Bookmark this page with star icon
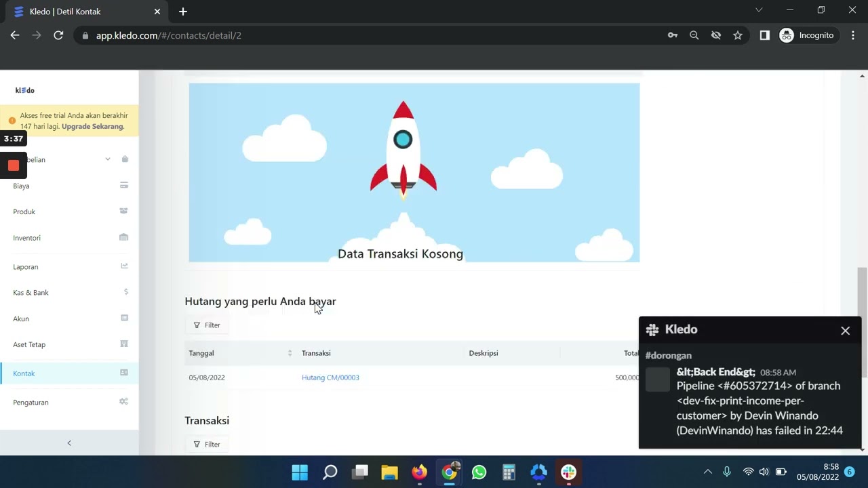This screenshot has width=868, height=488. pyautogui.click(x=738, y=35)
